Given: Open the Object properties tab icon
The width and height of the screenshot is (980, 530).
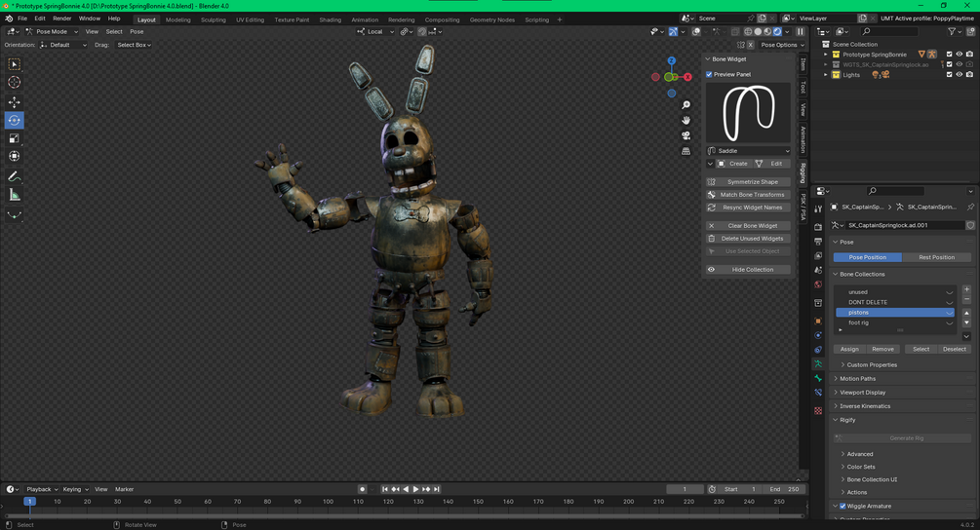Looking at the screenshot, I should coord(818,321).
